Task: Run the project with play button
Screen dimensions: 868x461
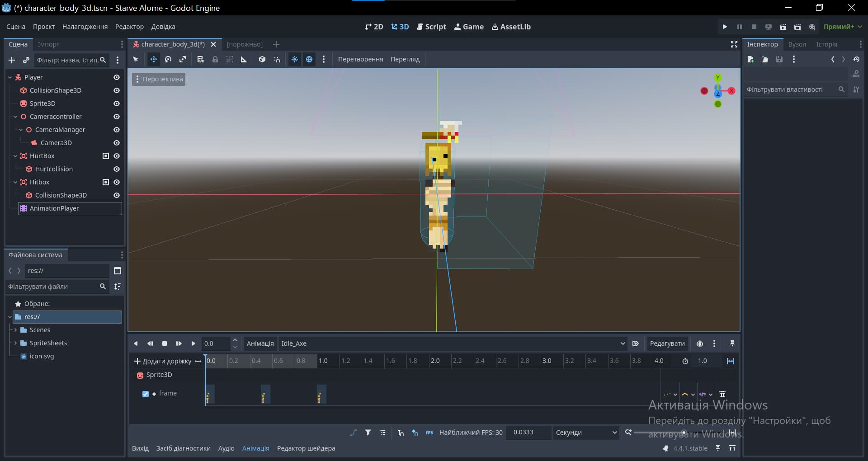Action: click(725, 27)
